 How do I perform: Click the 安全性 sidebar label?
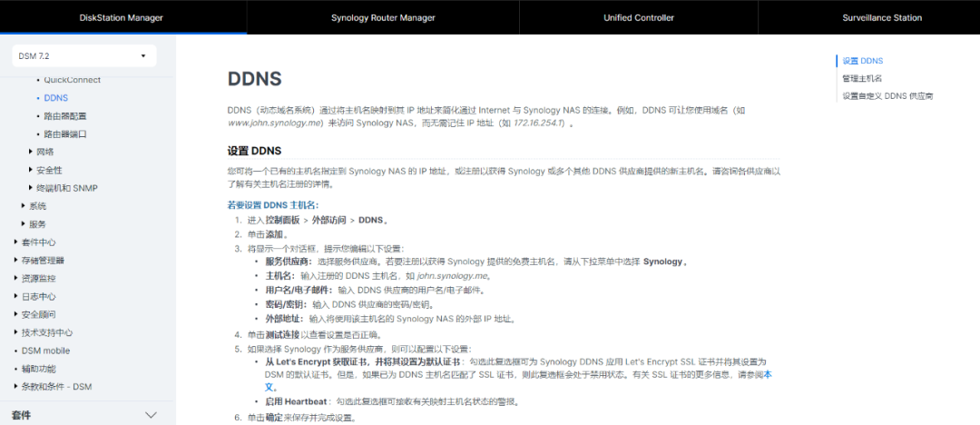[49, 170]
